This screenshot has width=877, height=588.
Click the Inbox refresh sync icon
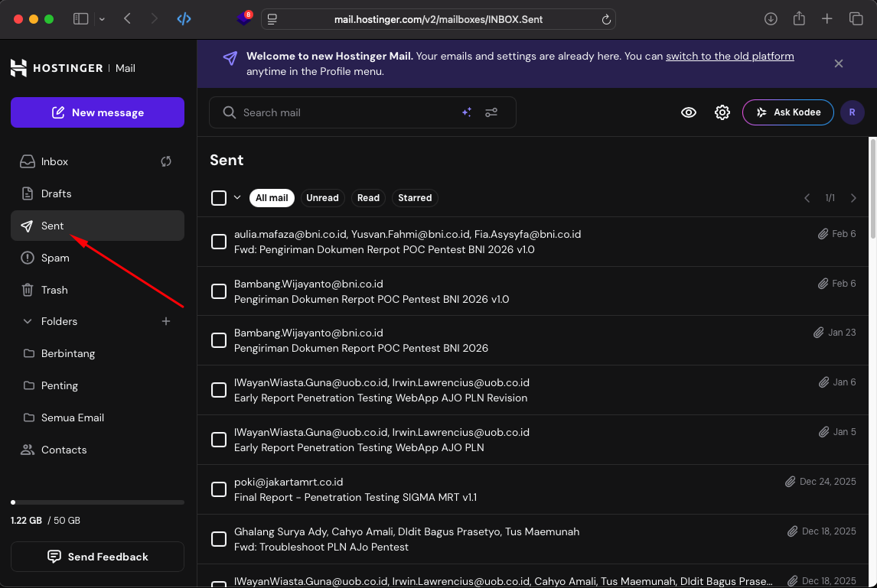point(166,161)
